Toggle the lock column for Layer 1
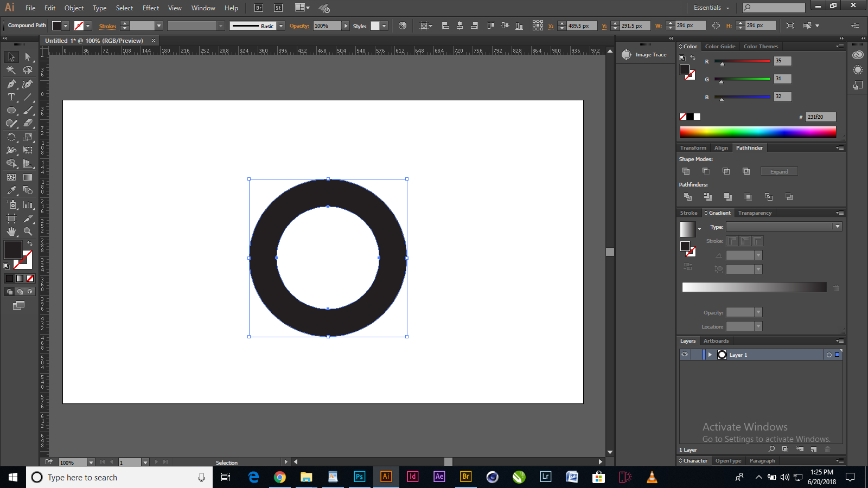This screenshot has height=488, width=868. tap(696, 355)
